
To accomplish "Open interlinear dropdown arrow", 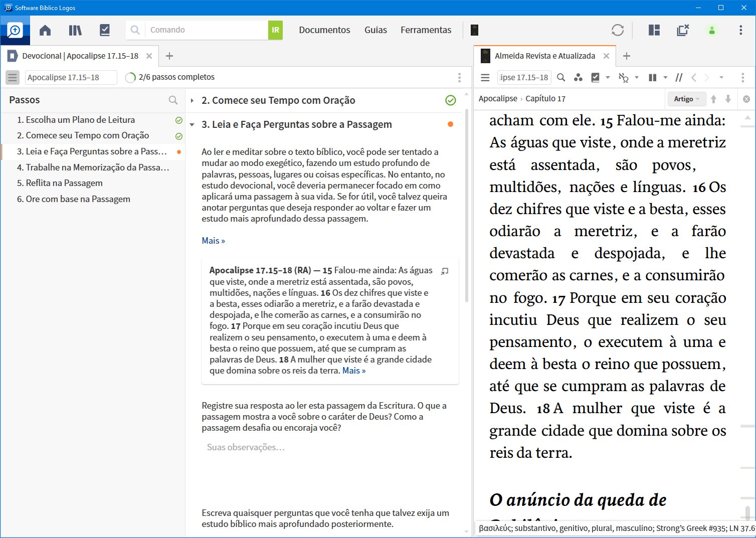I will click(637, 77).
